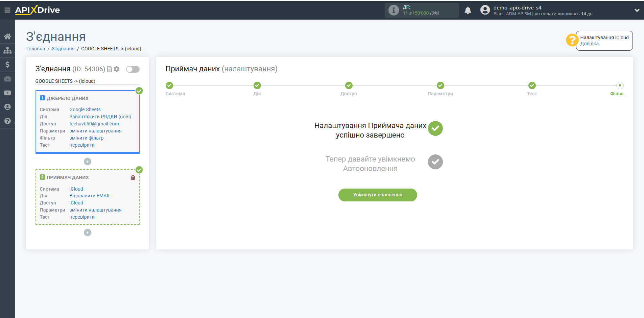Open the Довідка help link

pyautogui.click(x=589, y=44)
